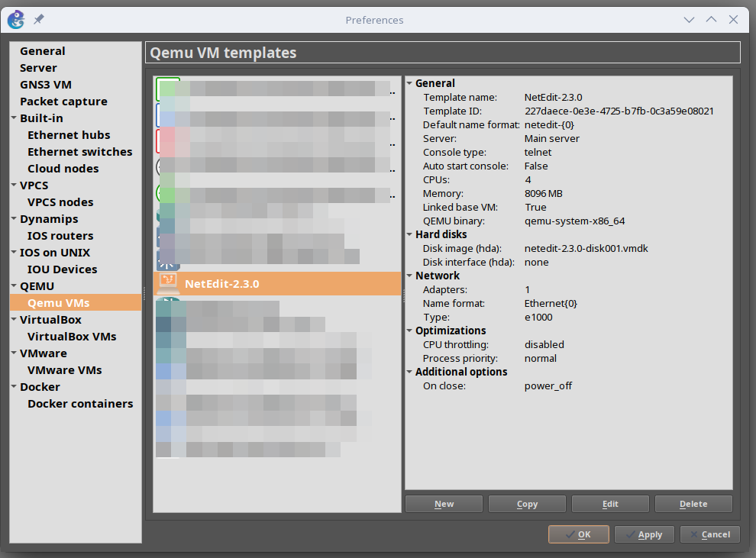This screenshot has height=558, width=756.
Task: Click the X icon on Cancel button
Action: coord(694,534)
